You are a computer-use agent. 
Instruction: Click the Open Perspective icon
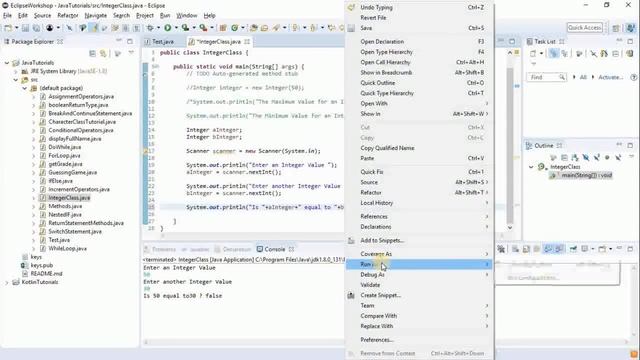click(616, 28)
